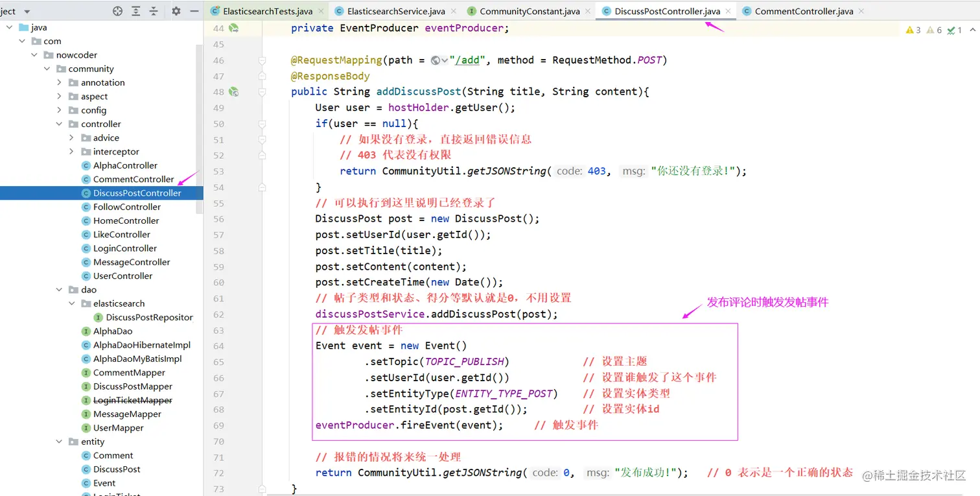Select AlphaController in project tree
This screenshot has height=496, width=980.
(125, 165)
